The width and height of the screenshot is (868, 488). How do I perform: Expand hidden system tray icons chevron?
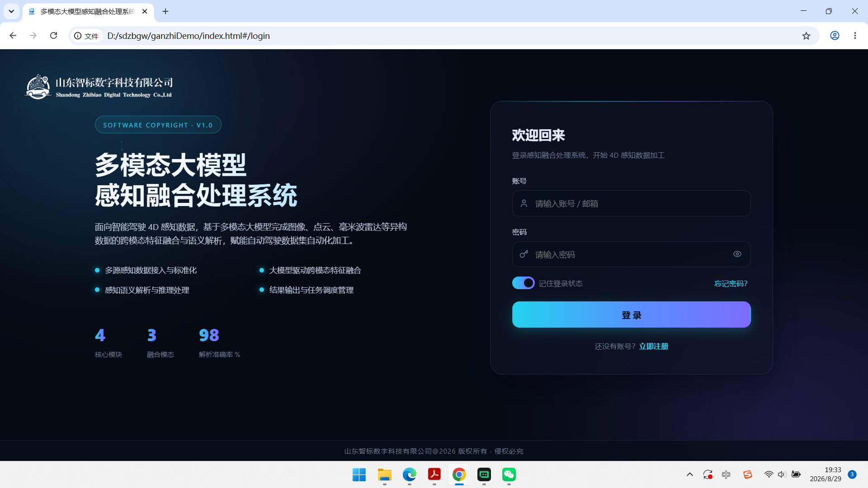[689, 474]
